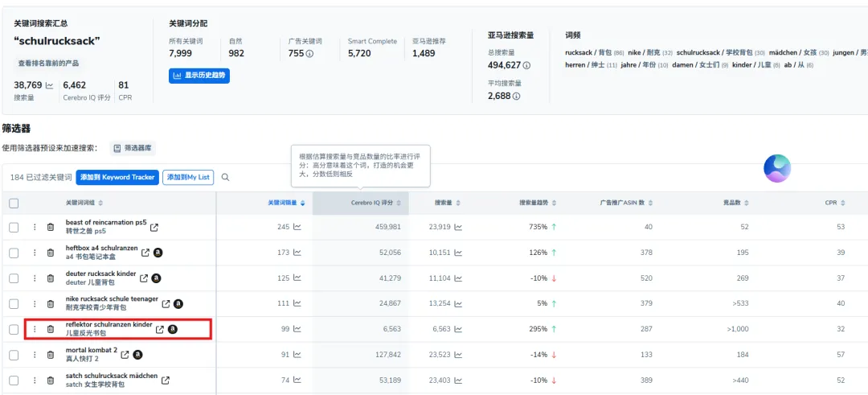Check the 'nike rucksack schule teenager' row

tap(14, 303)
